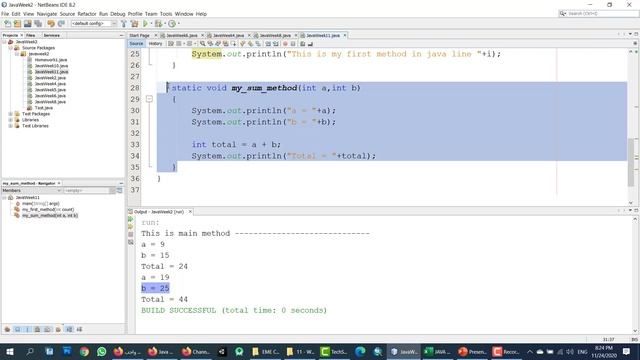640x360 pixels.
Task: Open the Debug menu
Action: (x=118, y=14)
